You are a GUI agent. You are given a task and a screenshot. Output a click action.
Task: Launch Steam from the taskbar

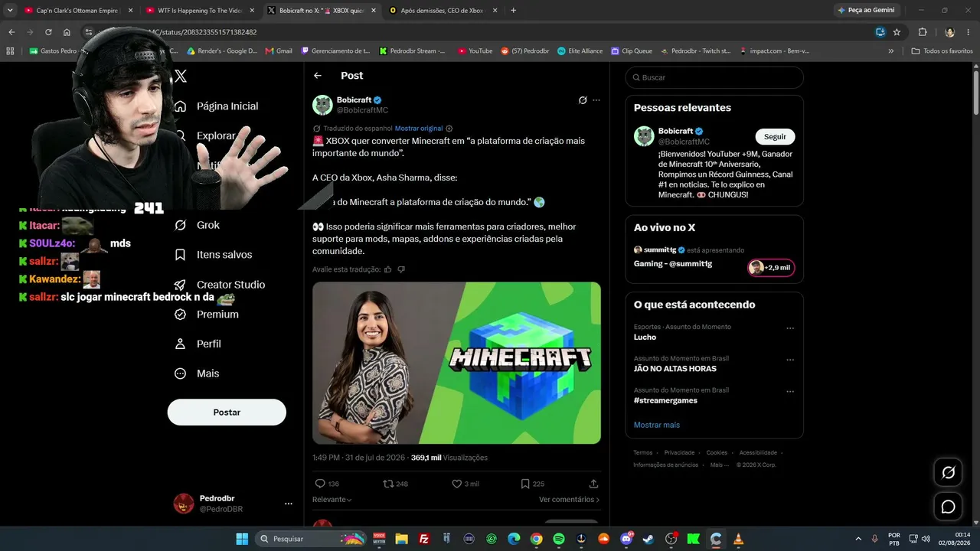pos(648,539)
